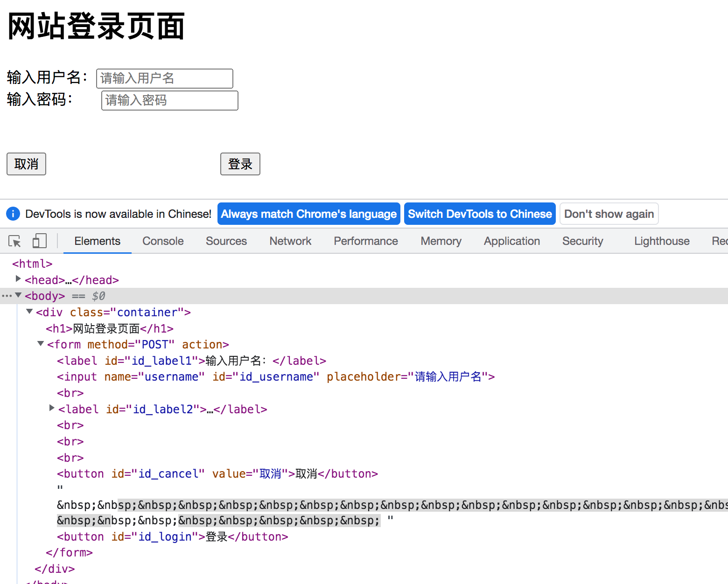Open the Security tab
728x584 pixels.
click(582, 241)
